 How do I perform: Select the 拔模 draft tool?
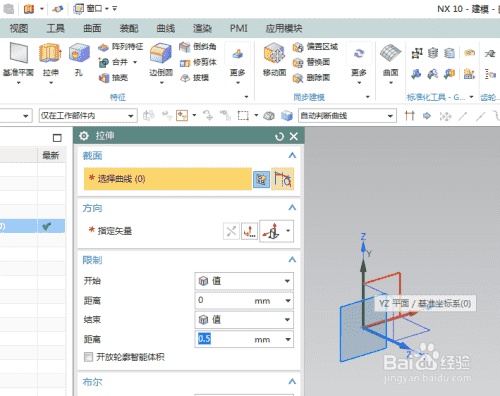click(194, 78)
